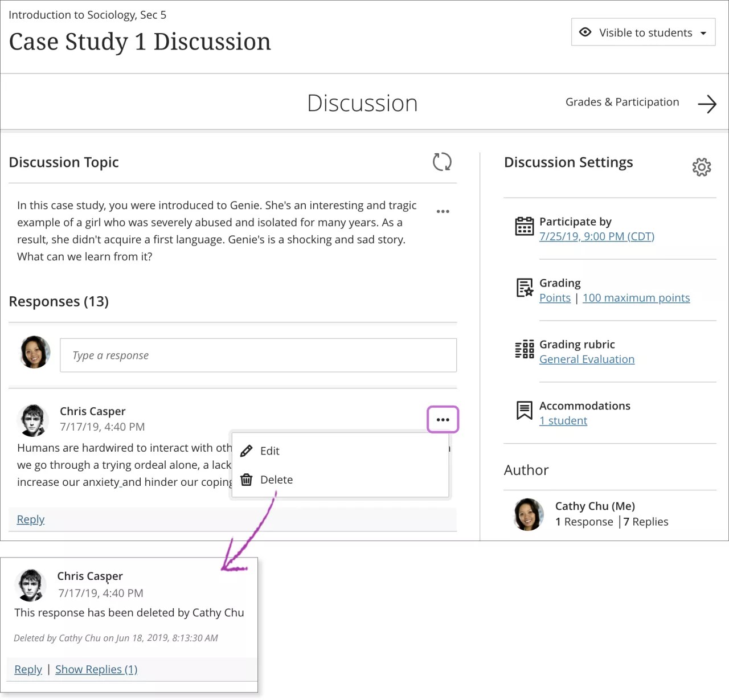Open the 7/25/19 participation deadline link
729x700 pixels.
(596, 236)
